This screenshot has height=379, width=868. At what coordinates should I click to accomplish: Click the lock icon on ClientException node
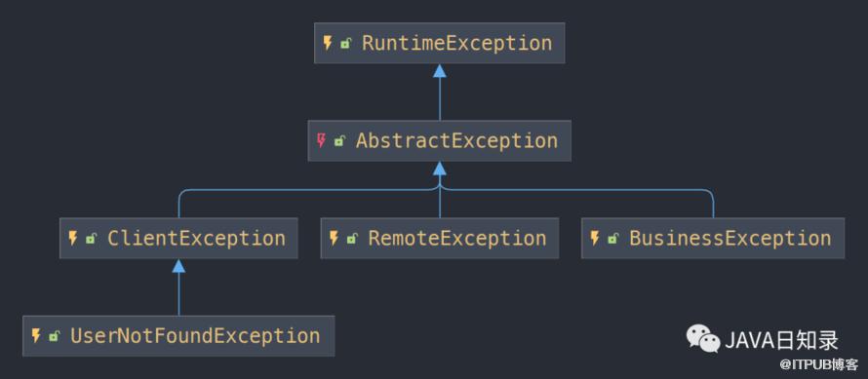coord(91,239)
